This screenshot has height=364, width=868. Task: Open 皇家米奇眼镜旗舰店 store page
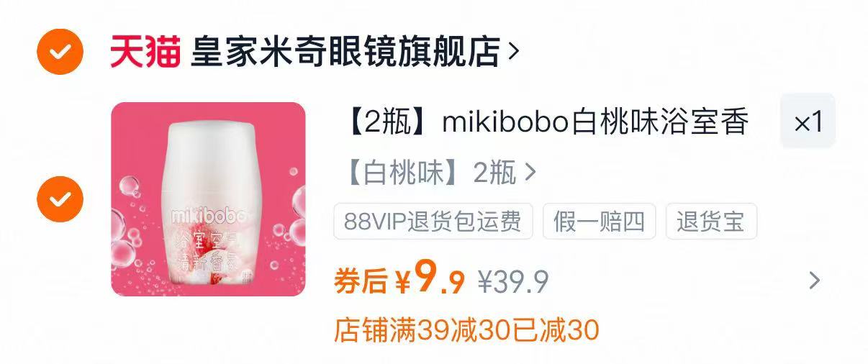[x=345, y=52]
